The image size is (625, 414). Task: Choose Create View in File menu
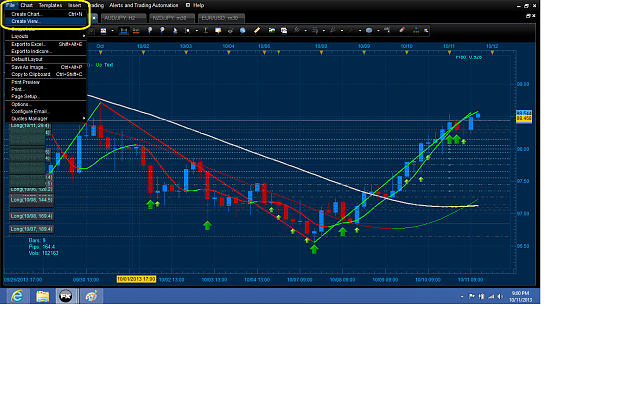(x=45, y=21)
